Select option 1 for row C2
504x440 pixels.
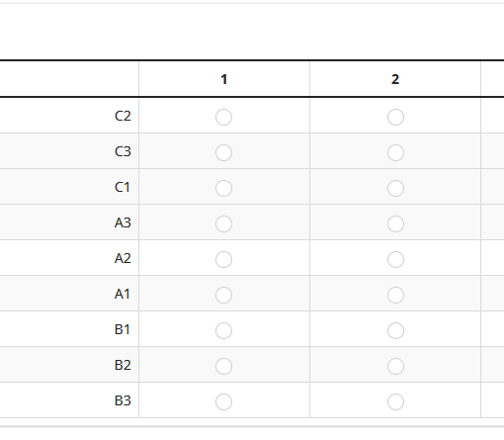click(x=223, y=117)
